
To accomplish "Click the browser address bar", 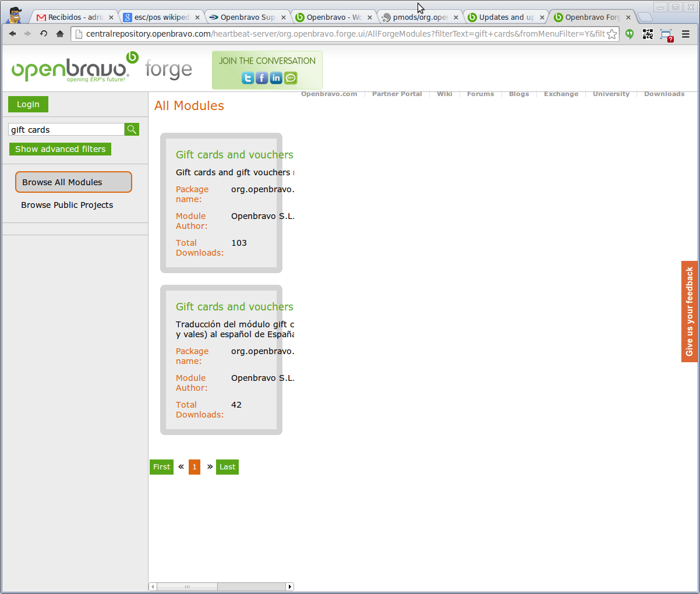I will pyautogui.click(x=344, y=34).
